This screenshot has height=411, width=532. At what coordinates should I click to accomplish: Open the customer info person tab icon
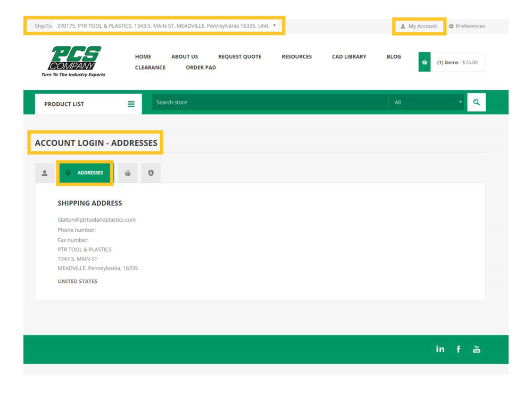point(45,173)
